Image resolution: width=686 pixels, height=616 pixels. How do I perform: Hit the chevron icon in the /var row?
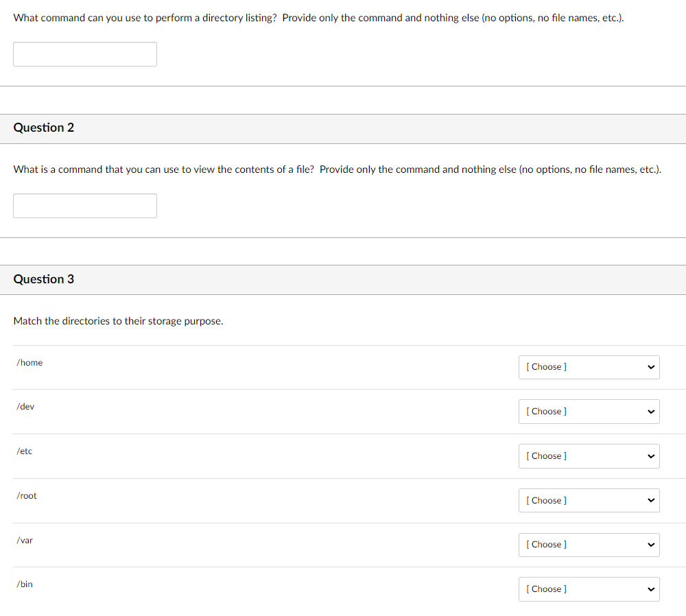click(651, 545)
